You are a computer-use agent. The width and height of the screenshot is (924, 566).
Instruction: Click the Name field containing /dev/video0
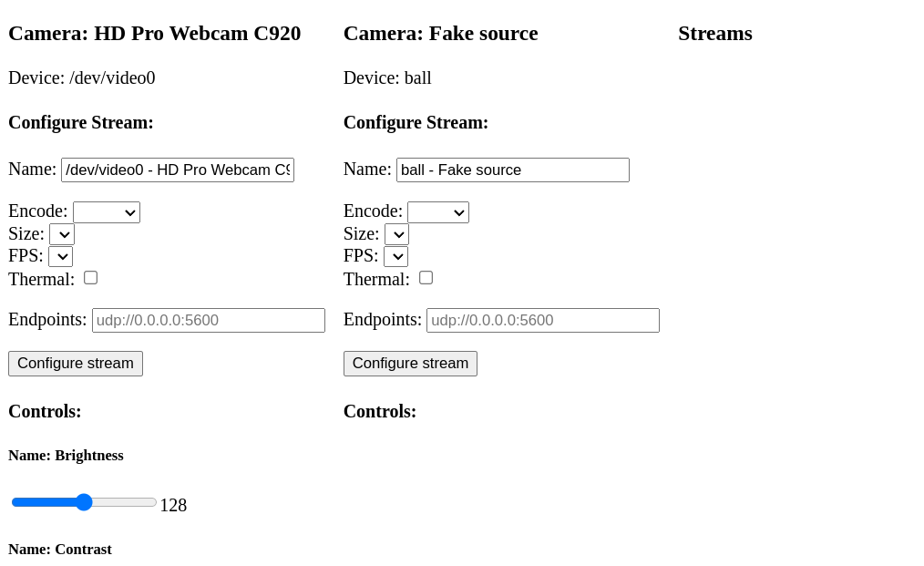(177, 170)
